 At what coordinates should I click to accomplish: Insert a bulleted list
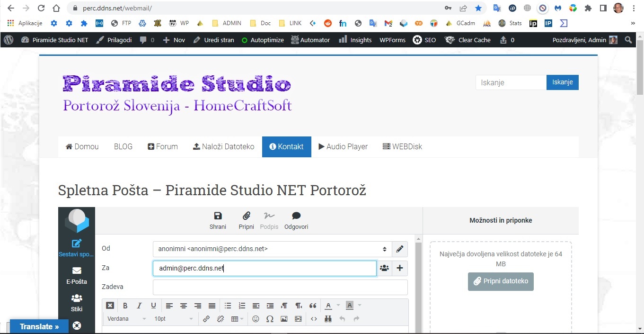point(228,306)
